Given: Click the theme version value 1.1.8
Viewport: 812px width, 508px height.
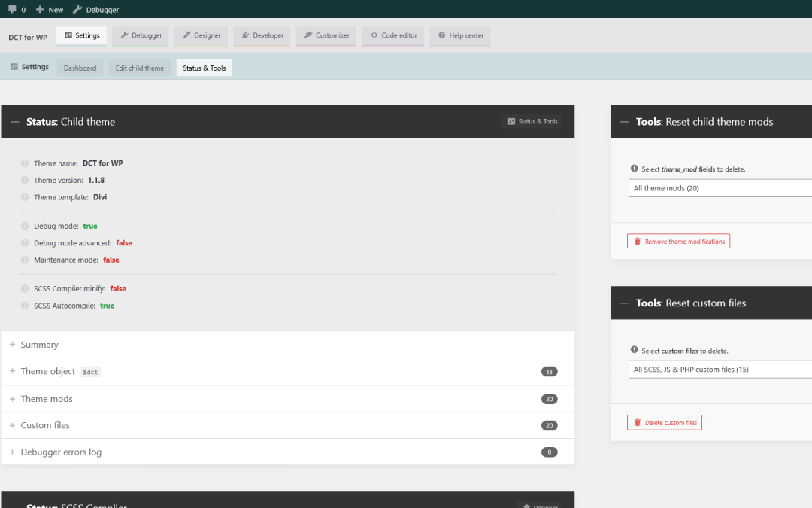Looking at the screenshot, I should (95, 181).
